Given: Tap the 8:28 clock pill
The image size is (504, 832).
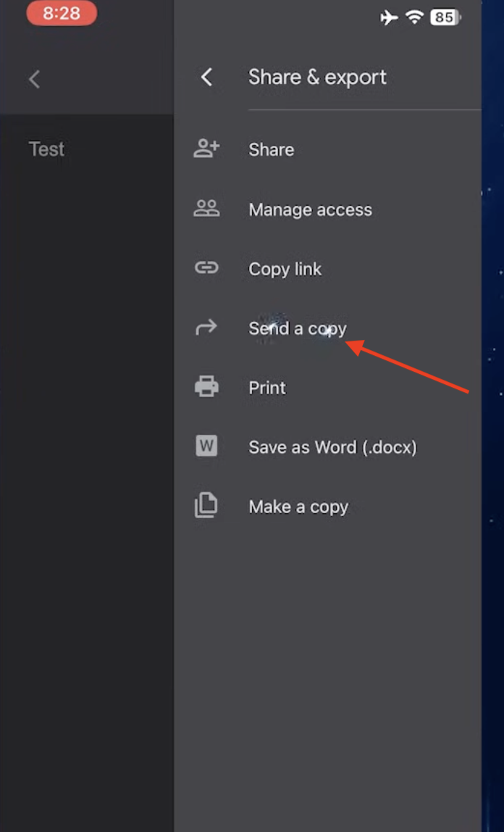Looking at the screenshot, I should pyautogui.click(x=62, y=14).
